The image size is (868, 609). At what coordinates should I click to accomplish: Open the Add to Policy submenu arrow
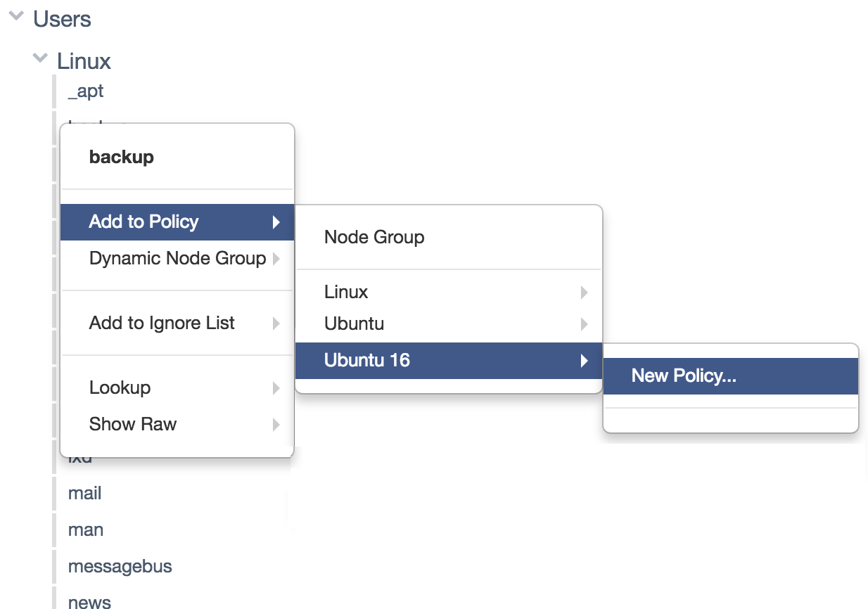276,222
